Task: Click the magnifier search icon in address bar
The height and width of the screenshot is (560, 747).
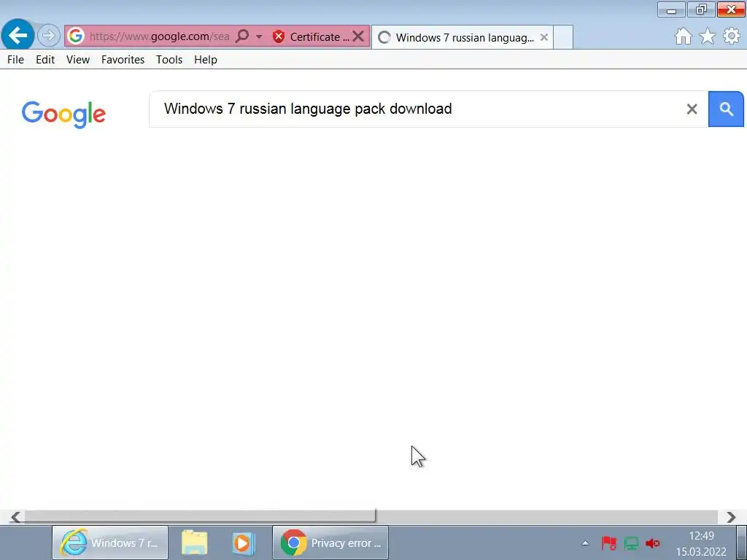Action: tap(242, 36)
